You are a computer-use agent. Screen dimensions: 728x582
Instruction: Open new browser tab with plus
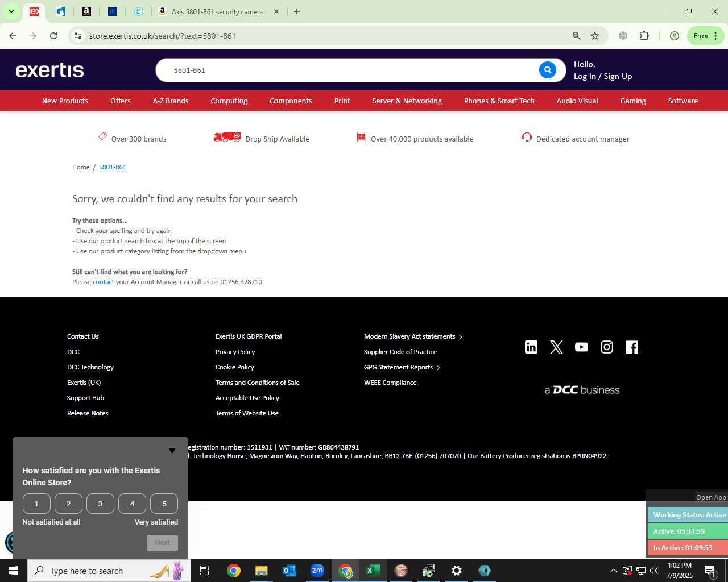[297, 11]
